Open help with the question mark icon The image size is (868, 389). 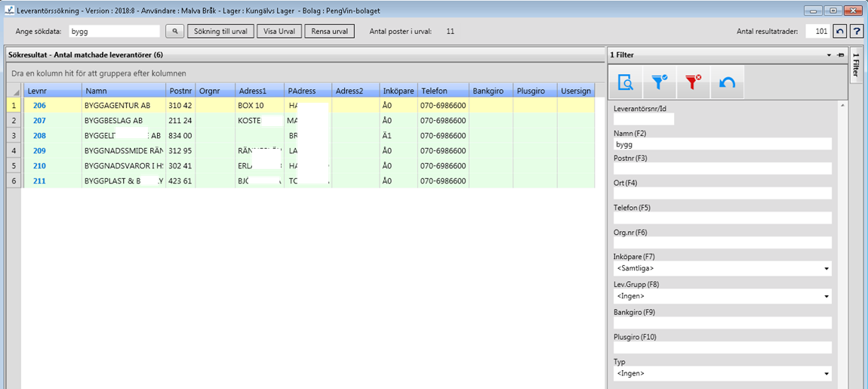[x=857, y=31]
